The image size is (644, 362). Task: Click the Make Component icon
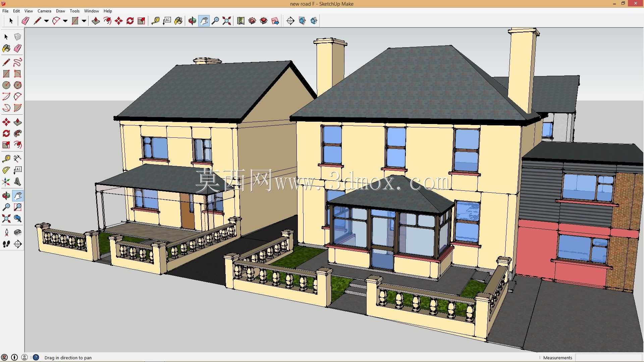(x=18, y=37)
